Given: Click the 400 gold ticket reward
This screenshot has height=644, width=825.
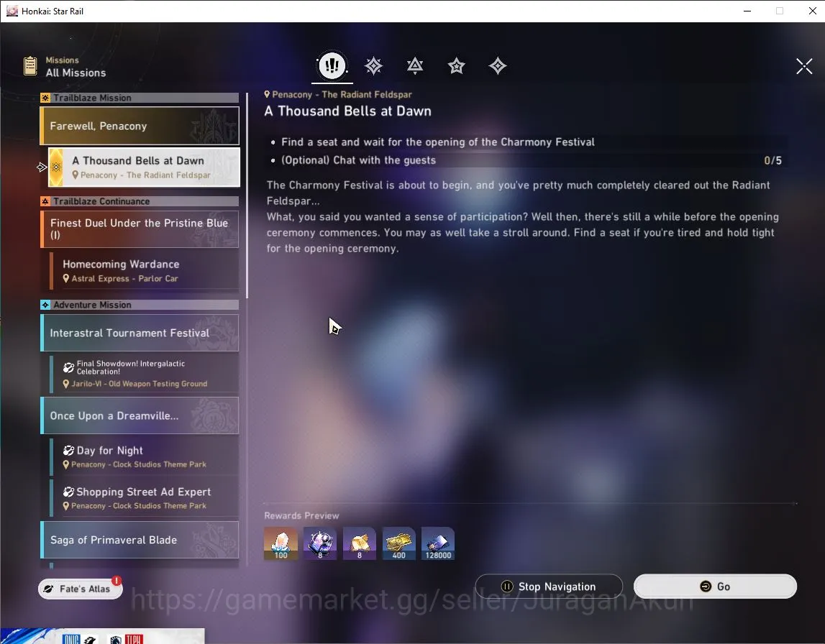Looking at the screenshot, I should click(x=398, y=543).
